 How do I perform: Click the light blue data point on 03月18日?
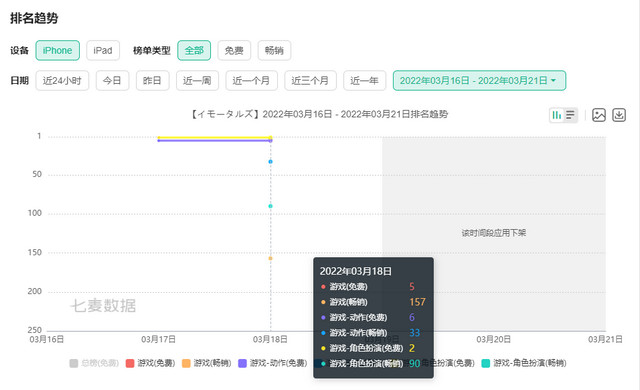(x=270, y=162)
